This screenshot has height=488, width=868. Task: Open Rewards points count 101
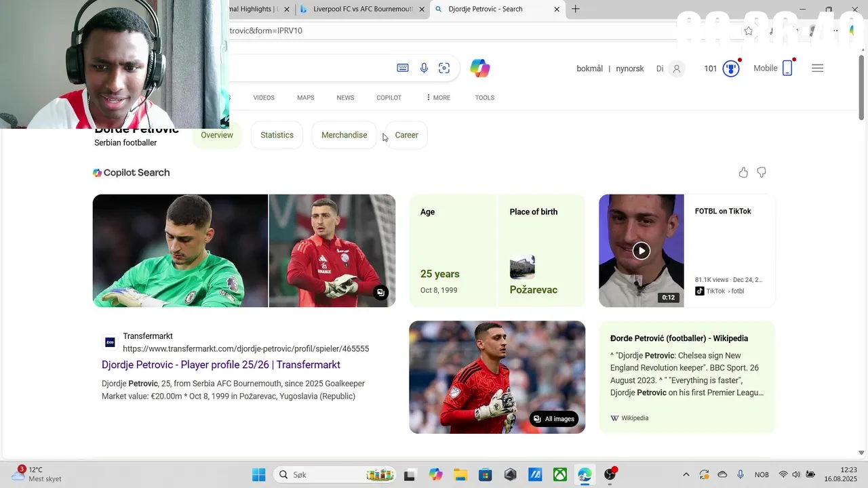pos(711,68)
